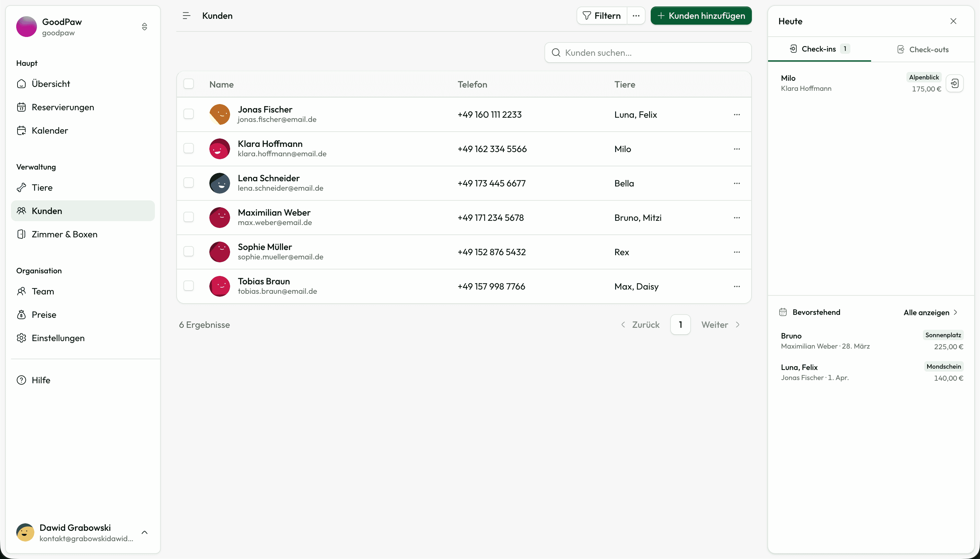Toggle the select-all customers checkbox

click(188, 84)
